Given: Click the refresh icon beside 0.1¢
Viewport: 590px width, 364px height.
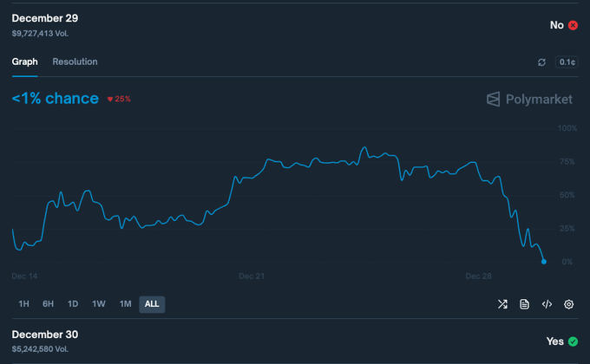Looking at the screenshot, I should [x=542, y=62].
